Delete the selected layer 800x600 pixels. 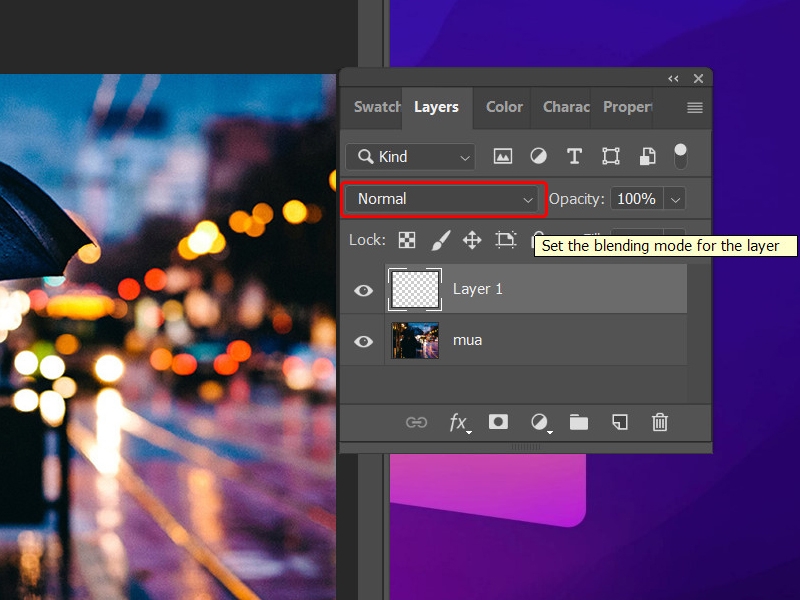tap(659, 422)
